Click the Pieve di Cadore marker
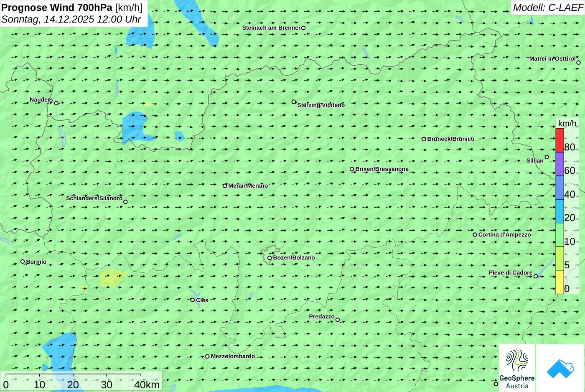Viewport: 585px width, 392px height. (536, 276)
